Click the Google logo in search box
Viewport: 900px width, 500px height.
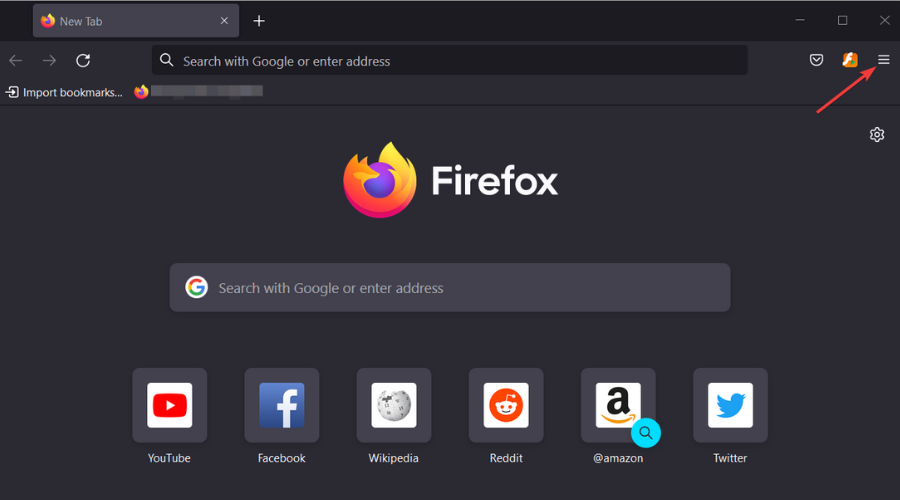tap(196, 287)
